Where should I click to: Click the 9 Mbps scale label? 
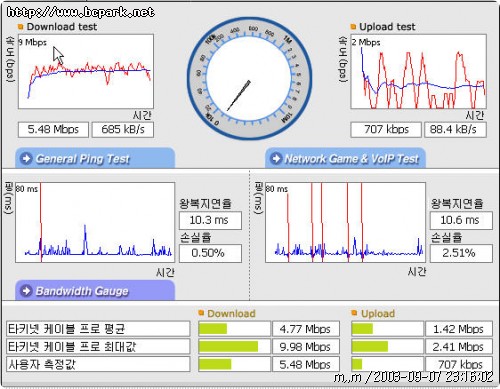click(32, 42)
